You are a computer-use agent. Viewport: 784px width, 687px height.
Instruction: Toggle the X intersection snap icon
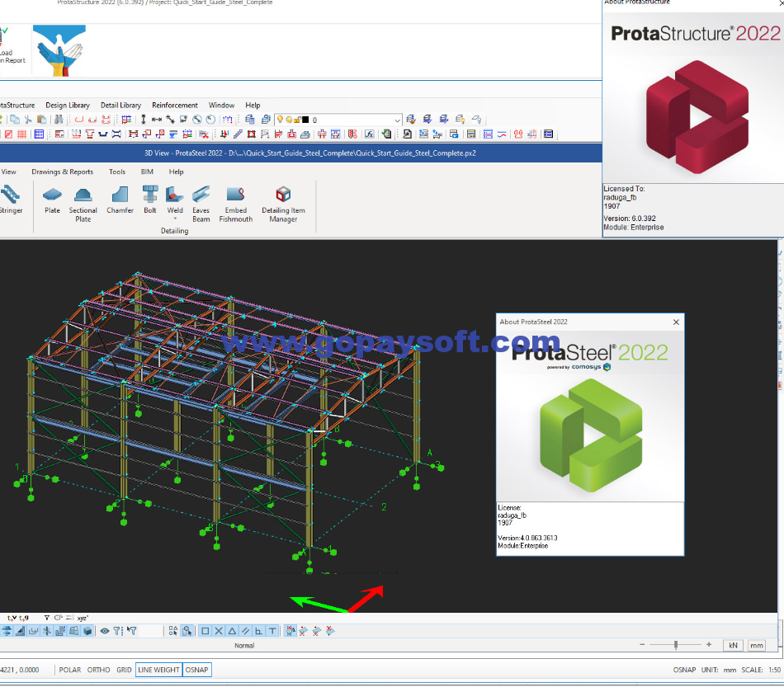tap(219, 631)
